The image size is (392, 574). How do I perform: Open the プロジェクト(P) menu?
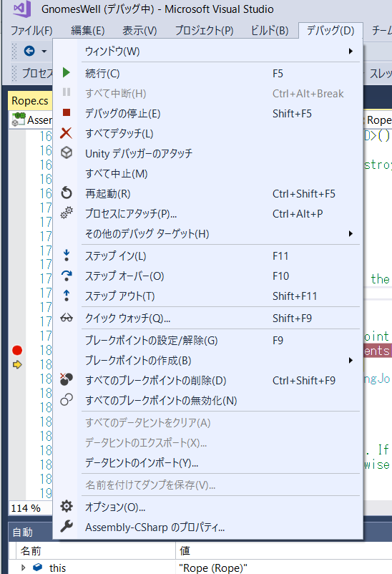[x=205, y=30]
